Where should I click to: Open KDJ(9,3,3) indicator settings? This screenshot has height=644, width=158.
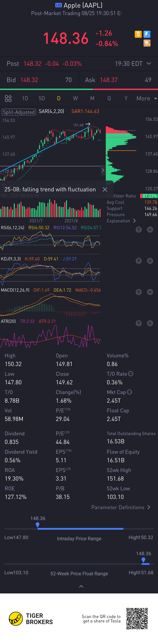[11, 259]
